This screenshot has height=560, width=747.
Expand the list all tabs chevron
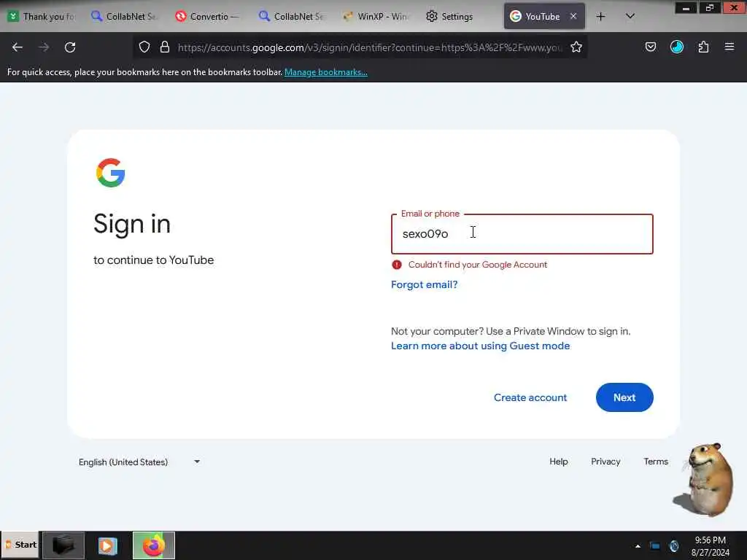coord(630,16)
